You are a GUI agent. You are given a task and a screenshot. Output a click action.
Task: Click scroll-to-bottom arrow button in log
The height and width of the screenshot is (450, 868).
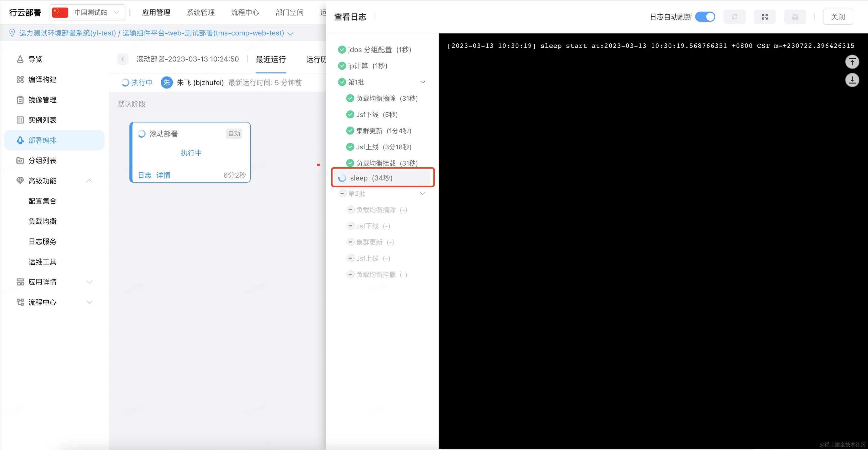[x=852, y=80]
